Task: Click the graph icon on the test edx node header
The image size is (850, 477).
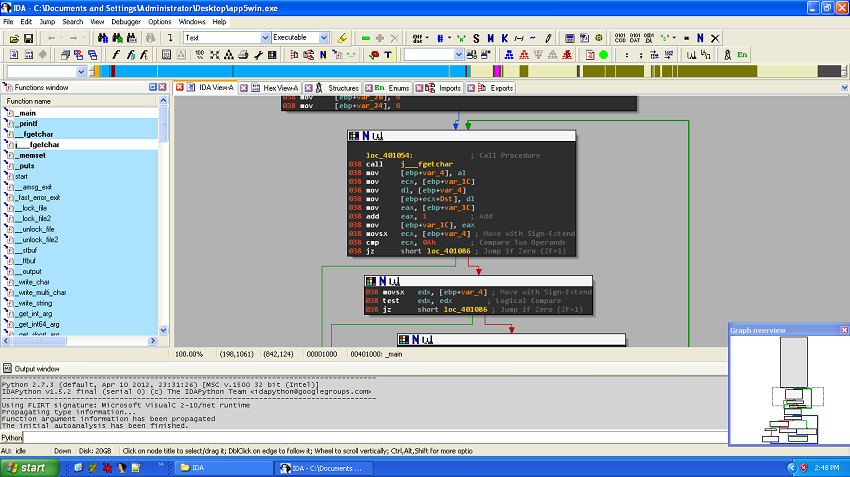Action: click(395, 281)
